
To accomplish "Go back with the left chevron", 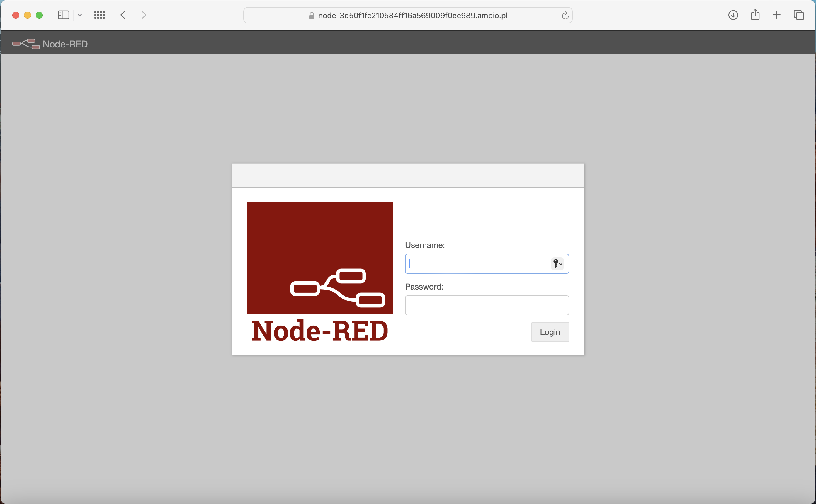I will click(x=123, y=15).
